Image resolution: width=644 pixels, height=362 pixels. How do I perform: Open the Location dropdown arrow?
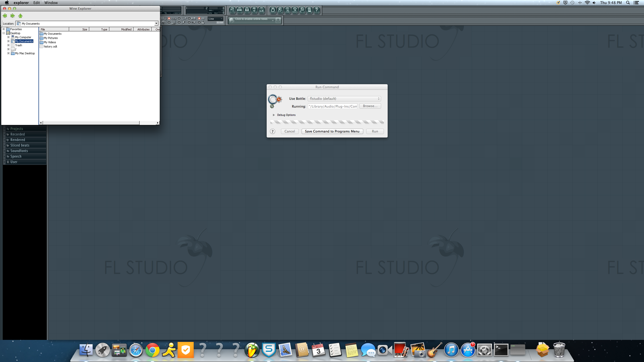click(x=156, y=23)
